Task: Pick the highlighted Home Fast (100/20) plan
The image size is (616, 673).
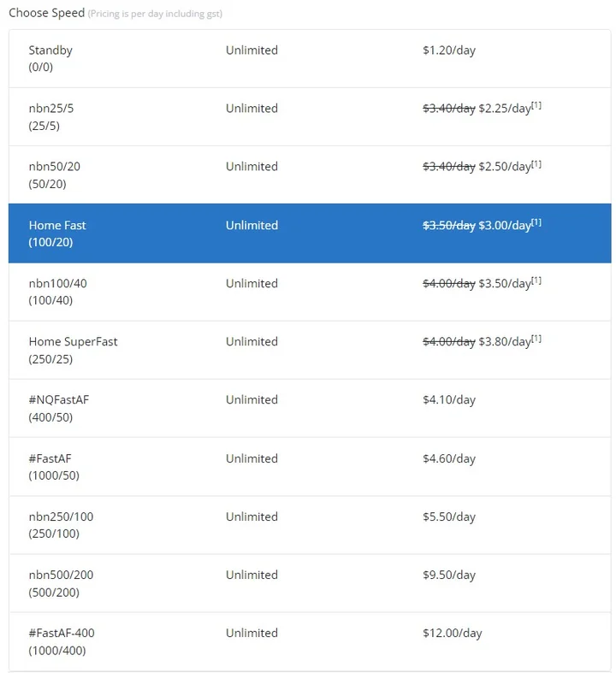Action: click(310, 233)
